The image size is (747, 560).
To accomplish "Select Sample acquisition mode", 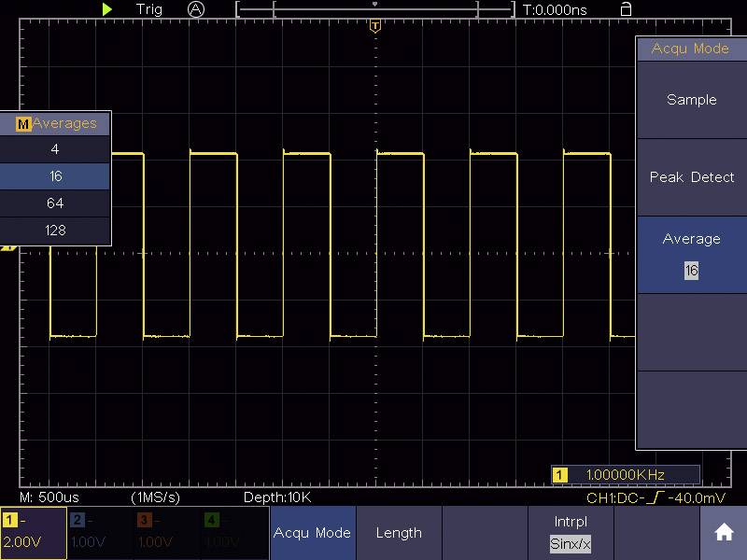I will click(691, 100).
